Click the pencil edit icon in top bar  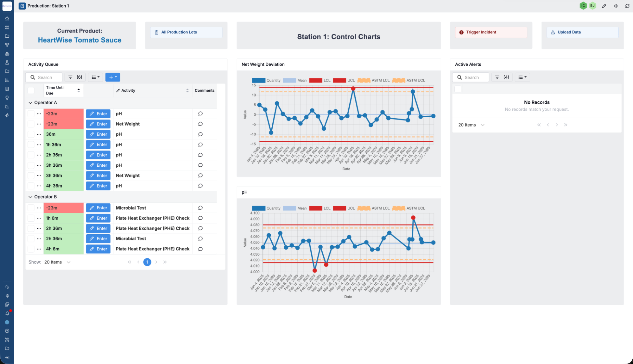click(604, 6)
